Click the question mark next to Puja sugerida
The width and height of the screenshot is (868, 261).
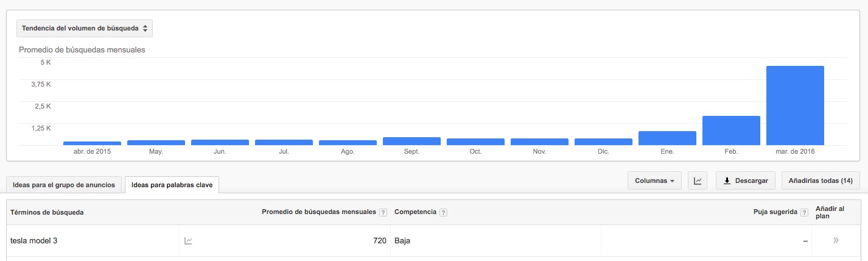[804, 212]
